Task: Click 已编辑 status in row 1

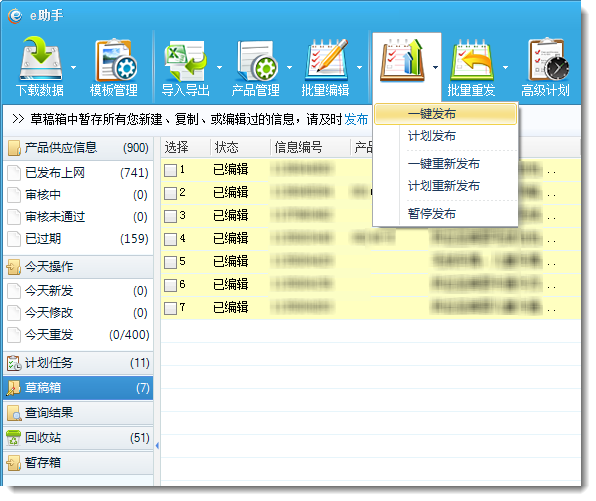Action: pos(231,170)
